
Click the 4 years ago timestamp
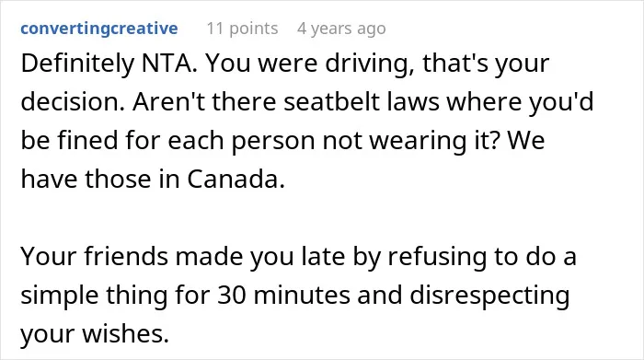341,29
